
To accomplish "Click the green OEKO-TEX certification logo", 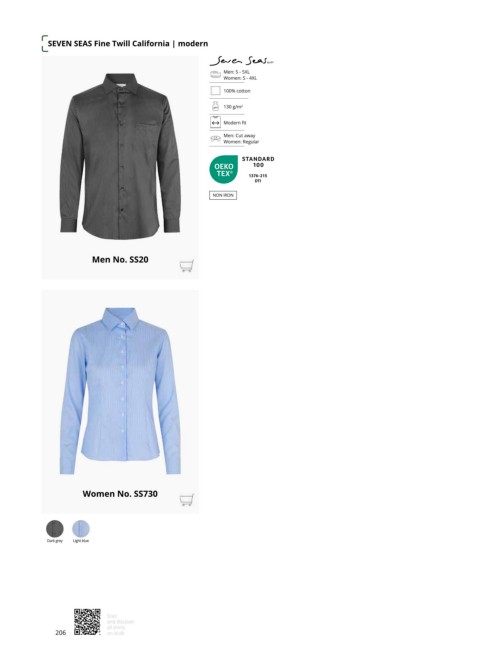I will click(x=224, y=169).
